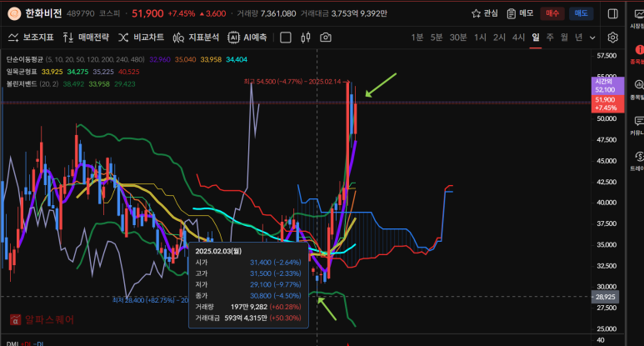The image size is (644, 346).
Task: Click the red 매수 buy button
Action: [552, 13]
